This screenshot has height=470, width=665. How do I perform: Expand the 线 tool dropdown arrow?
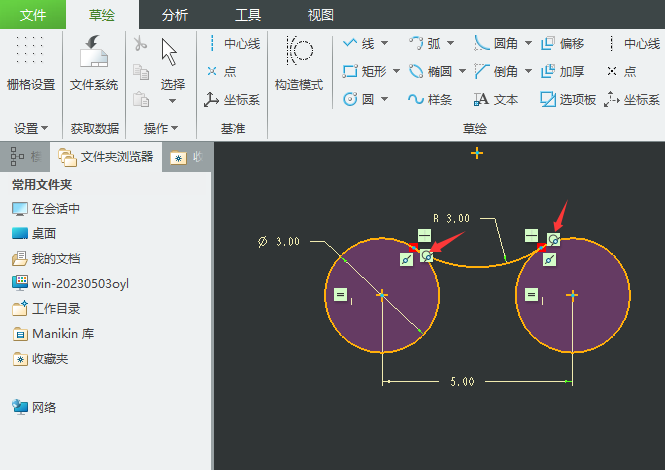(385, 43)
